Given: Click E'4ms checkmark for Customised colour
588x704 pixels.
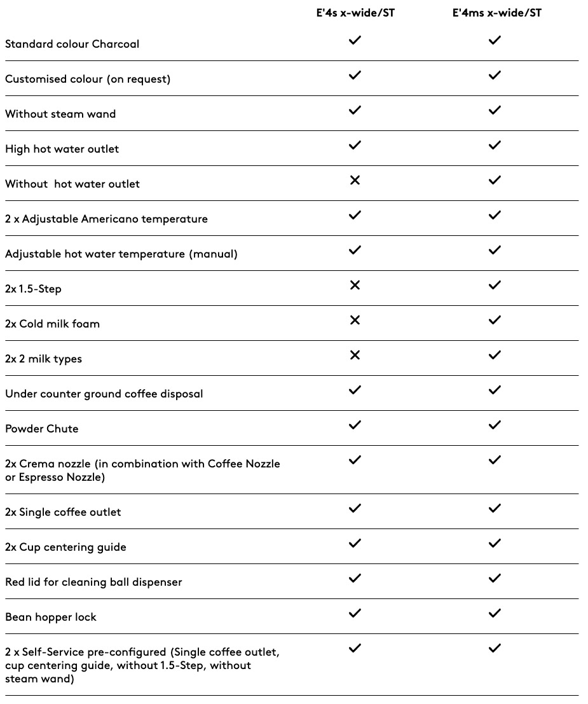Looking at the screenshot, I should coord(495,76).
